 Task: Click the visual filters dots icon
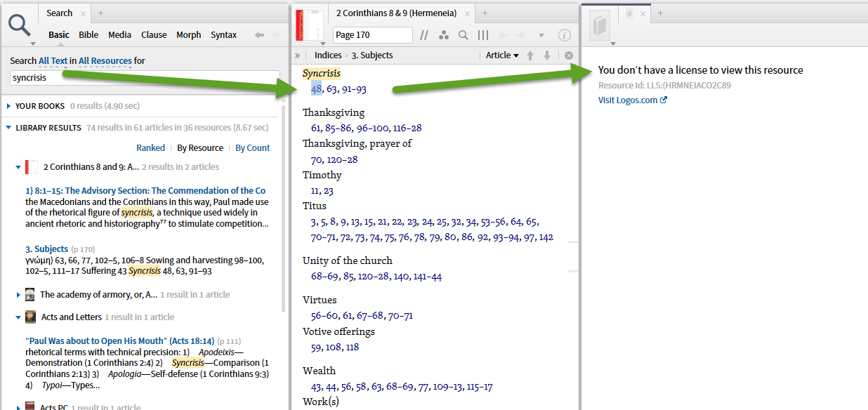444,35
